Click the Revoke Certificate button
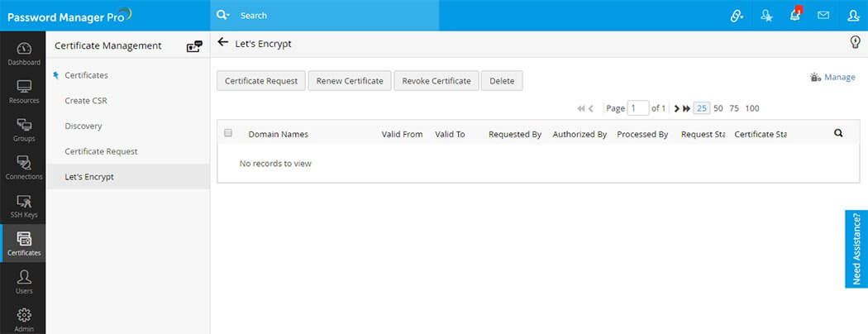Screen dimensions: 868x334 coord(436,81)
